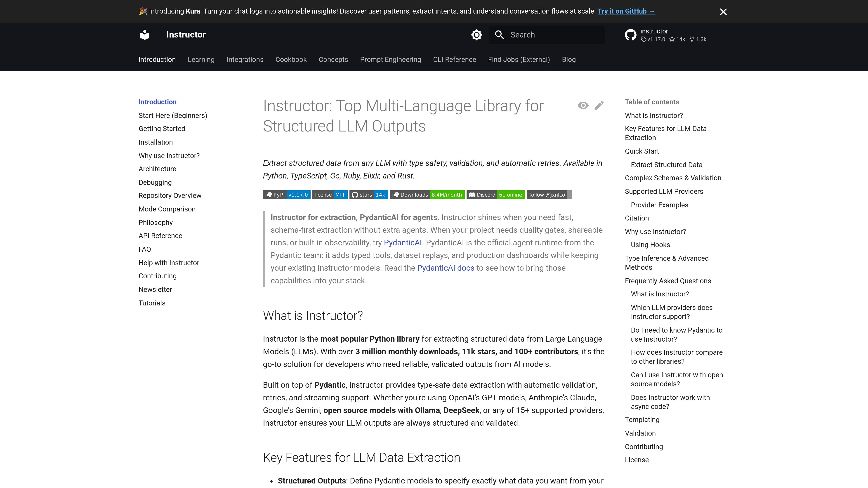
Task: Open the Prompt Engineering tab
Action: click(x=391, y=60)
